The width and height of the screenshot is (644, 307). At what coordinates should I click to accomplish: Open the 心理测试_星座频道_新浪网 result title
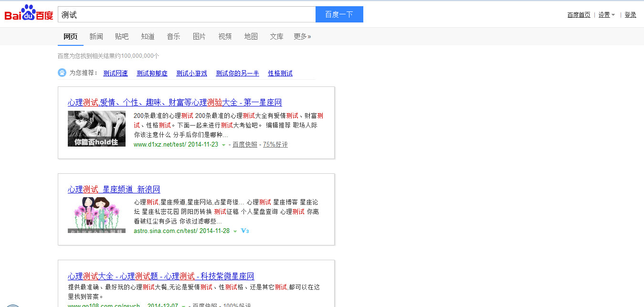click(x=114, y=190)
